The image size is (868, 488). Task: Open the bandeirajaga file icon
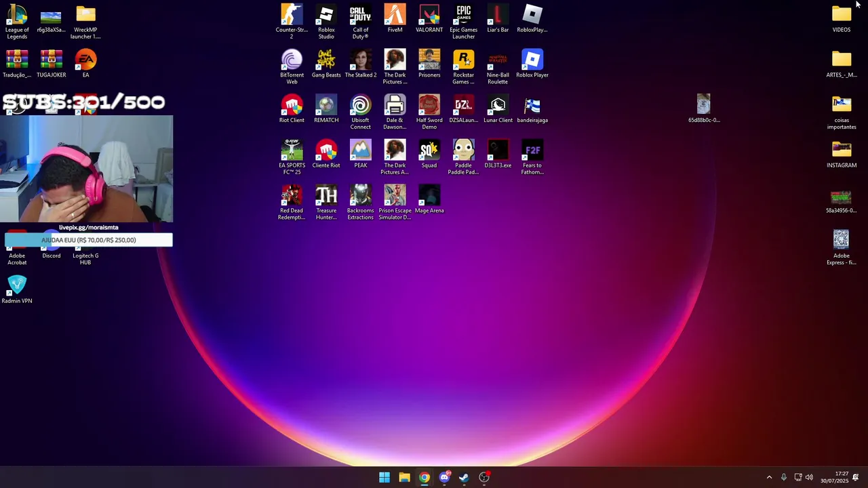point(532,108)
